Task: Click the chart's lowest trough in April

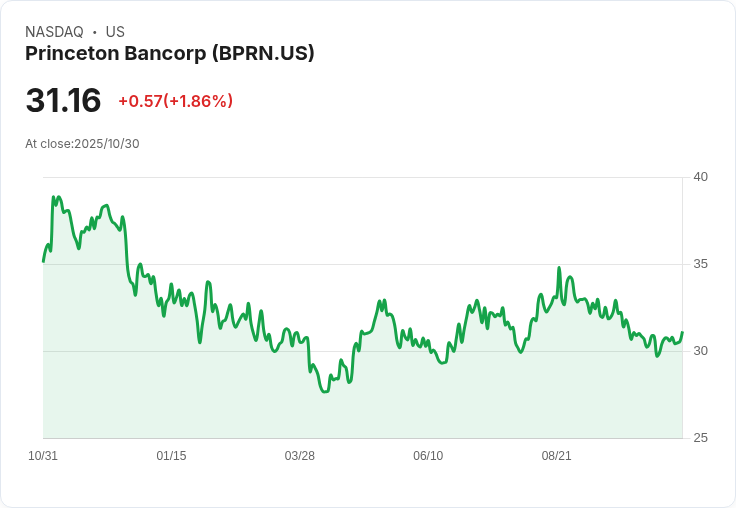Action: (325, 391)
